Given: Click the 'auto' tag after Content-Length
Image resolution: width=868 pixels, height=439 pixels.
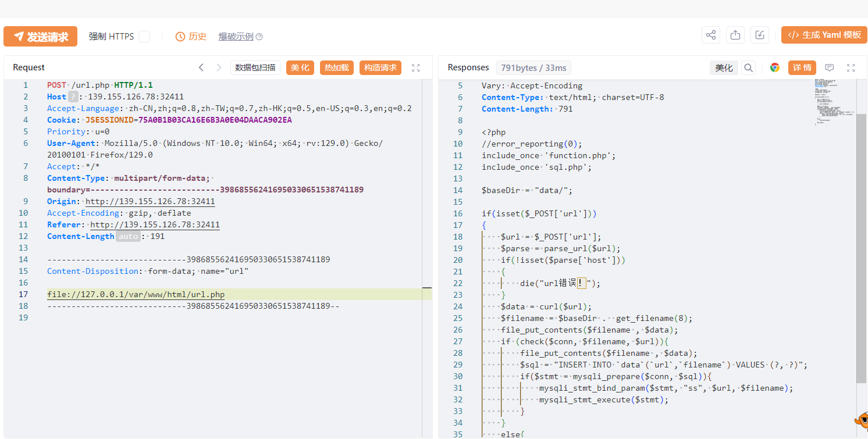Looking at the screenshot, I should coord(128,236).
